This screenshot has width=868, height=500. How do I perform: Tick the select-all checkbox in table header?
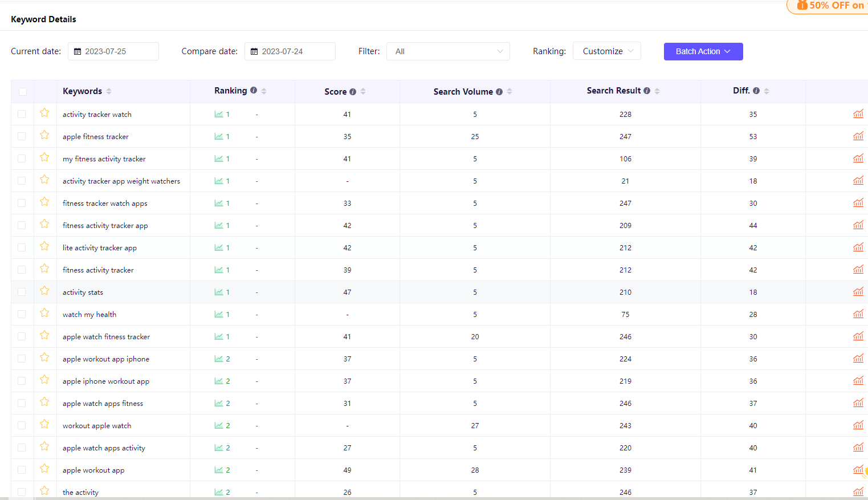tap(23, 92)
